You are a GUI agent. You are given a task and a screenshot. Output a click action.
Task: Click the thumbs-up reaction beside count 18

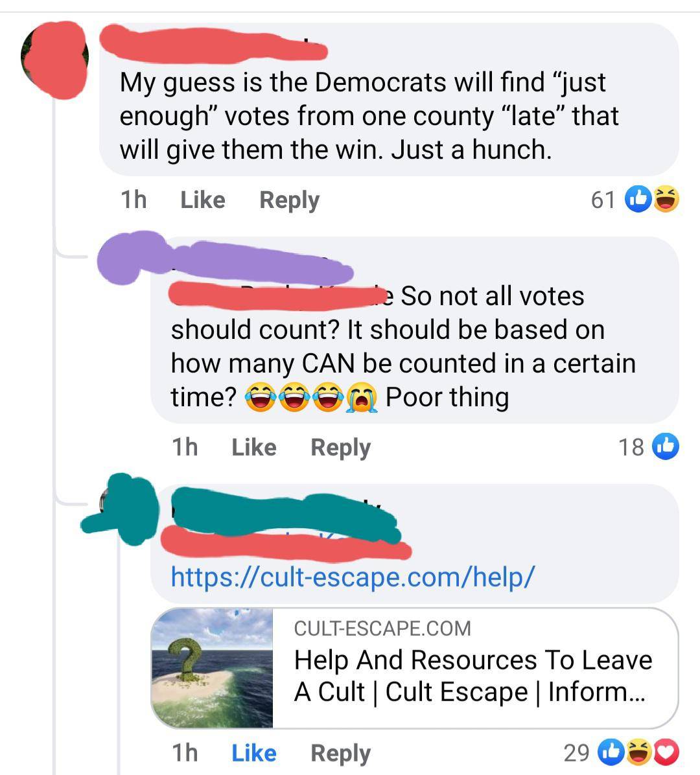click(666, 446)
